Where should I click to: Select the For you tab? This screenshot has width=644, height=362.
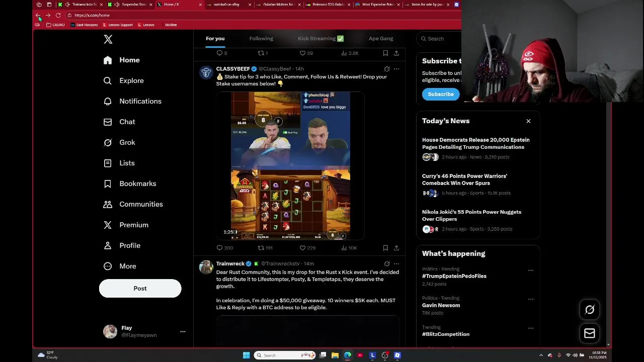[x=215, y=39]
